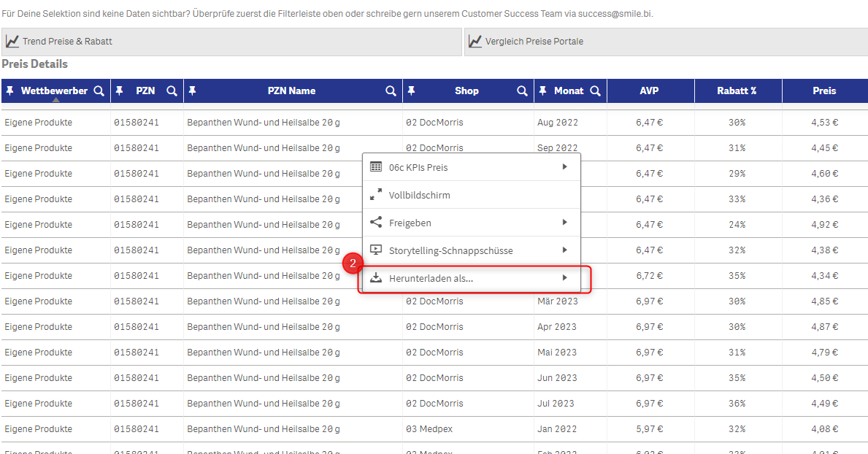Viewport: 868px width, 454px height.
Task: Expand the Freigeben submenu arrow
Action: [x=564, y=223]
